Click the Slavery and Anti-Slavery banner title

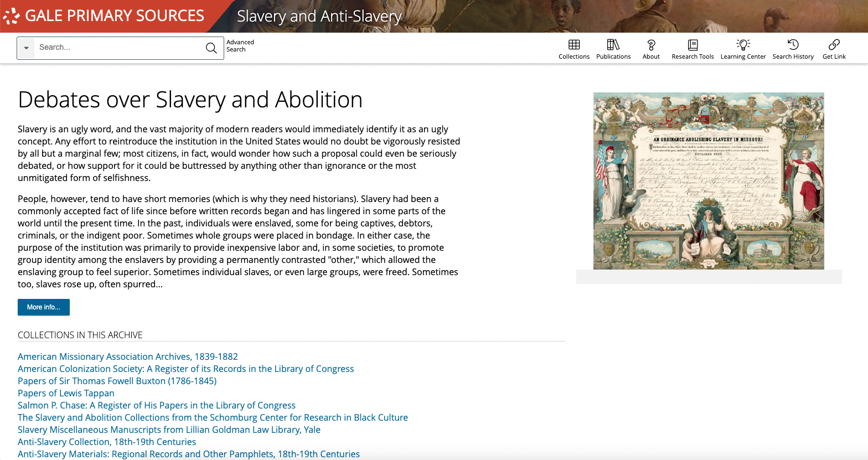click(x=319, y=16)
